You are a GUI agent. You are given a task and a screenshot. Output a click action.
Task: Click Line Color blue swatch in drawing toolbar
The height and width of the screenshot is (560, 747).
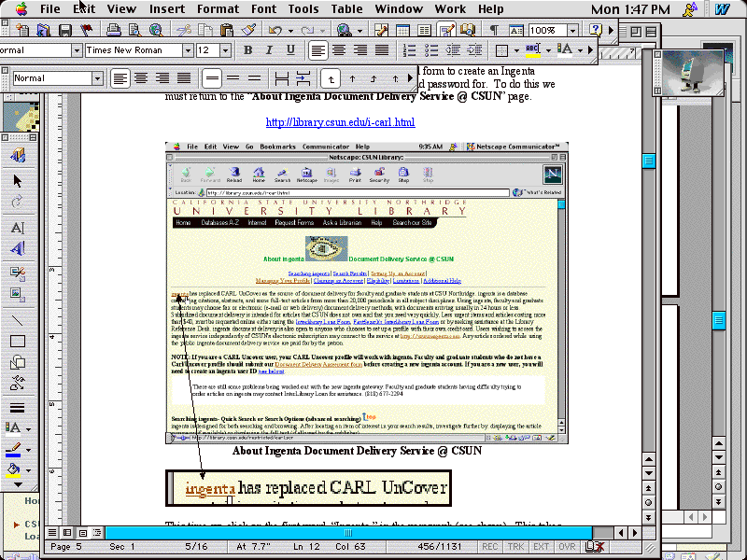13,450
